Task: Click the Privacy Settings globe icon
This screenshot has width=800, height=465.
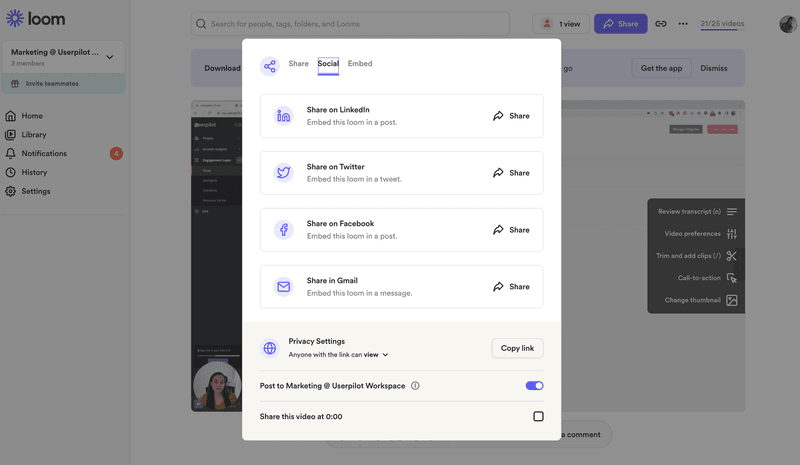Action: click(x=270, y=348)
